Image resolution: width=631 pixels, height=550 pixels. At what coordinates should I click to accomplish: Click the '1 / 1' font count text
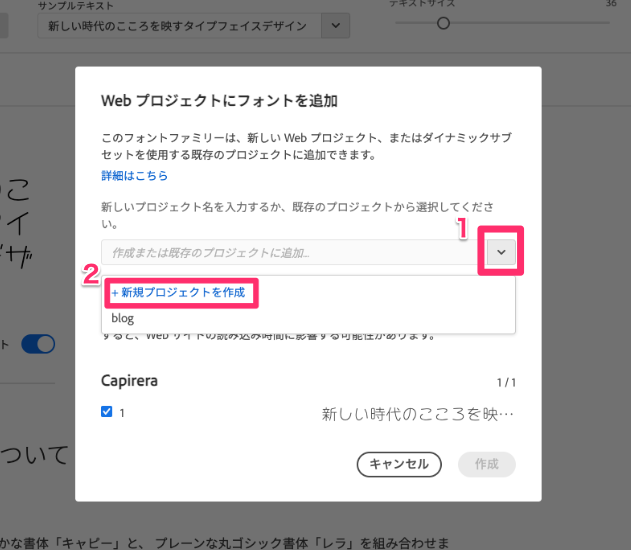click(x=506, y=382)
